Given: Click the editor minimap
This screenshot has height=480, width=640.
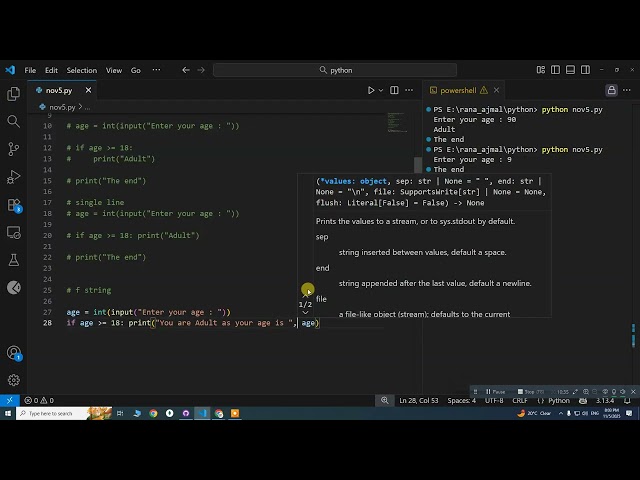Looking at the screenshot, I should tap(396, 122).
